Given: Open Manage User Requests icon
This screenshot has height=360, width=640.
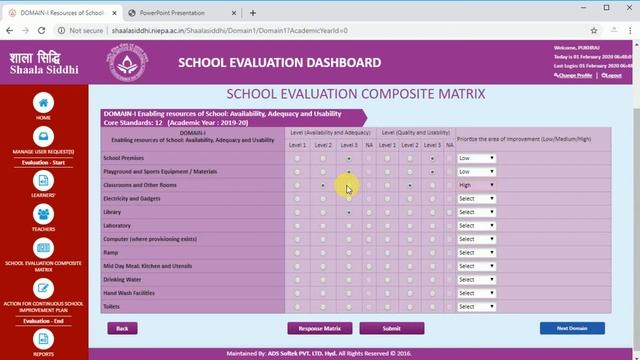Looking at the screenshot, I should coord(43,137).
